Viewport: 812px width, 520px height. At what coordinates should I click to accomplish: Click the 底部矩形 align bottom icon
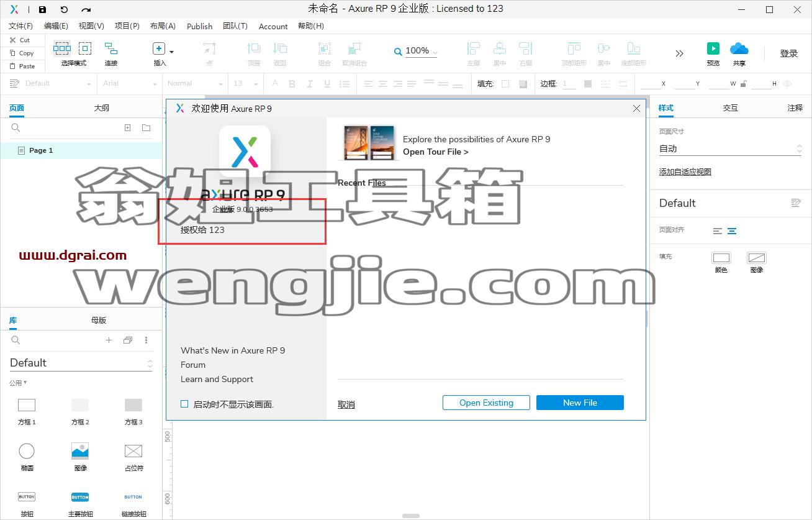(634, 48)
